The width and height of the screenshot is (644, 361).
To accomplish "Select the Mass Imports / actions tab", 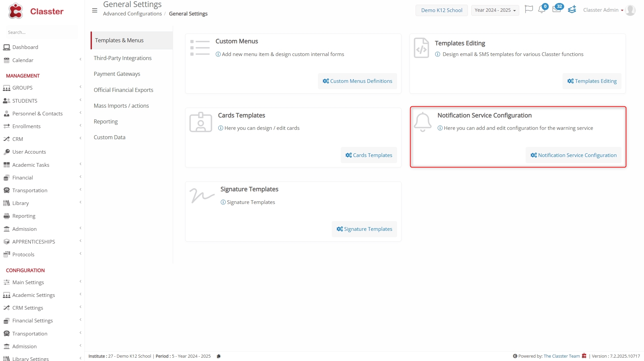I will (121, 106).
